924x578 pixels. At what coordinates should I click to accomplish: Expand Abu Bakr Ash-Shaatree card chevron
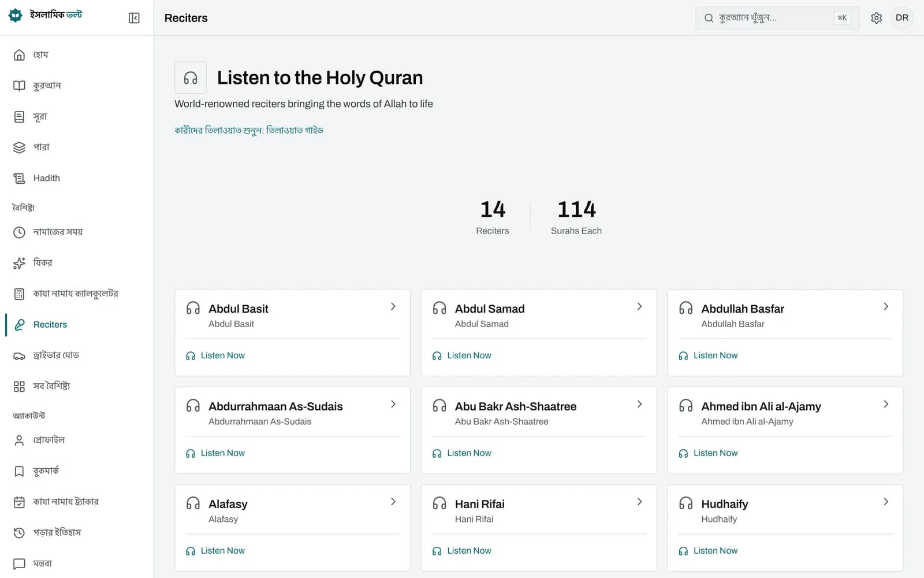click(639, 404)
